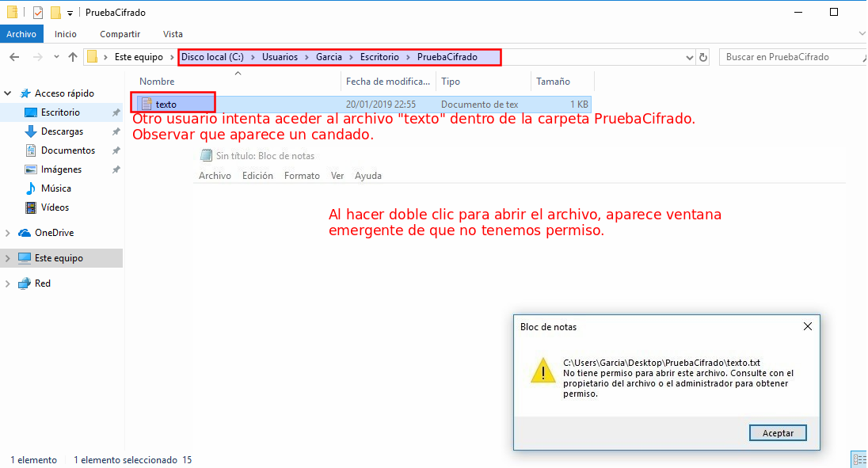Expand the Red tree node
The height and width of the screenshot is (468, 868).
[x=8, y=283]
